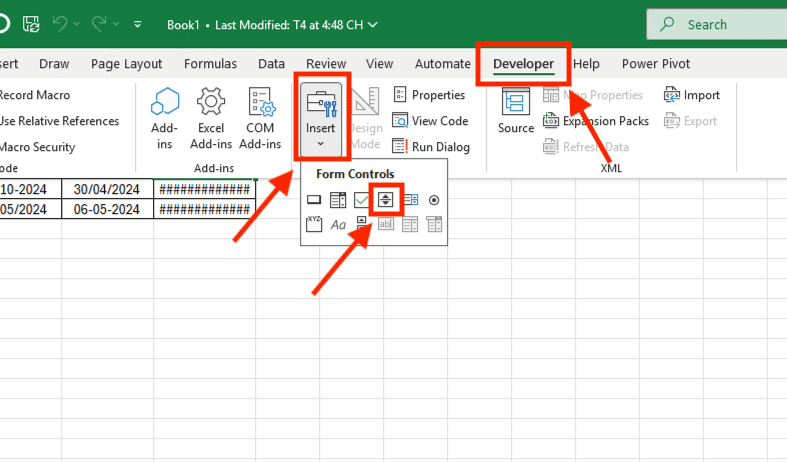Click the Save icon in title bar
Viewport: 787px width, 462px height.
[31, 24]
